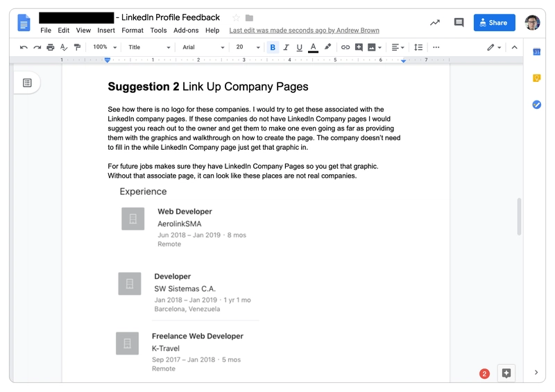Open the comment history icon
555x392 pixels.
tap(459, 23)
